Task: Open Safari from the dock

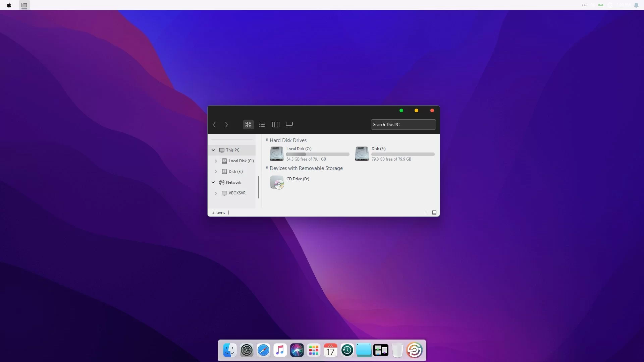Action: coord(263,350)
